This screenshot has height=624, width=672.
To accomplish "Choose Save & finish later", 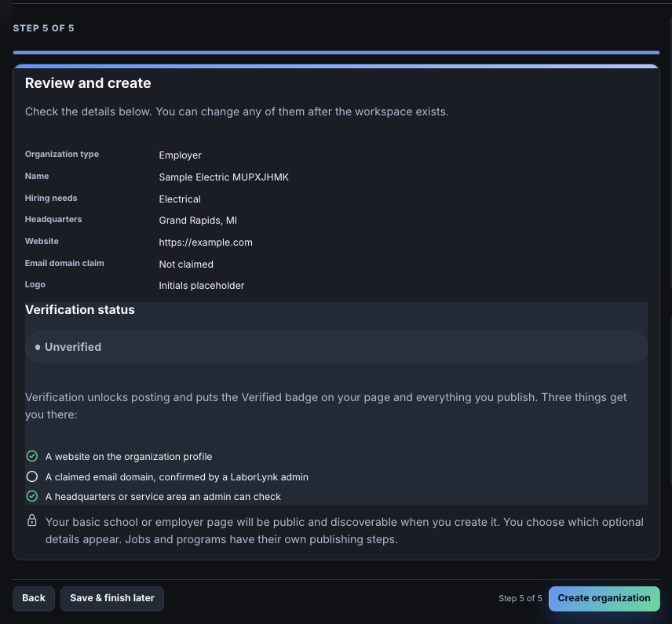I will click(111, 598).
